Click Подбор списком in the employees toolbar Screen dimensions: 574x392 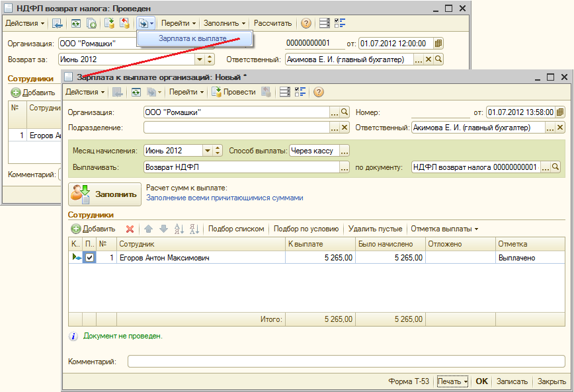click(x=236, y=229)
